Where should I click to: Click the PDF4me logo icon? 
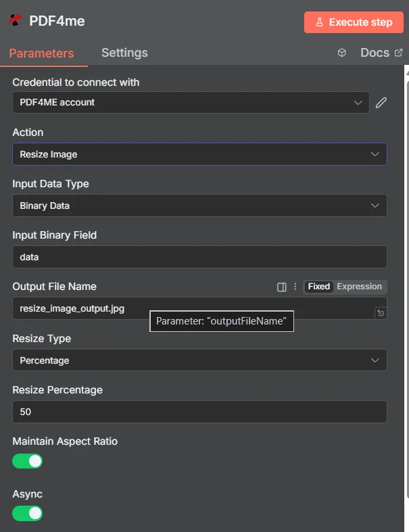tap(15, 20)
